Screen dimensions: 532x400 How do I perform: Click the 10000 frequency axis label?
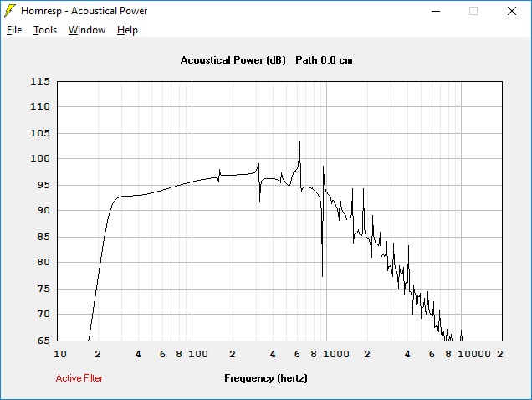click(x=474, y=354)
